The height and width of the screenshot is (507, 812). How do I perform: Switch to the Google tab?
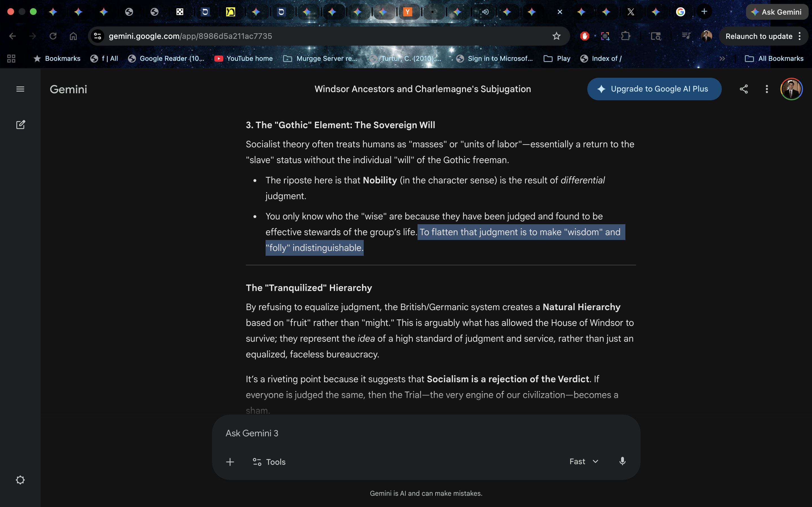tap(680, 12)
